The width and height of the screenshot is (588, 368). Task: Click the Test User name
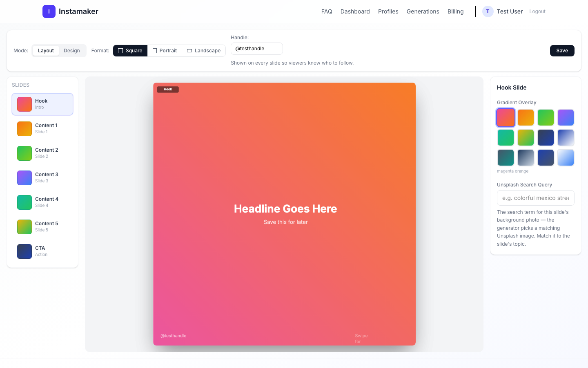click(x=510, y=11)
